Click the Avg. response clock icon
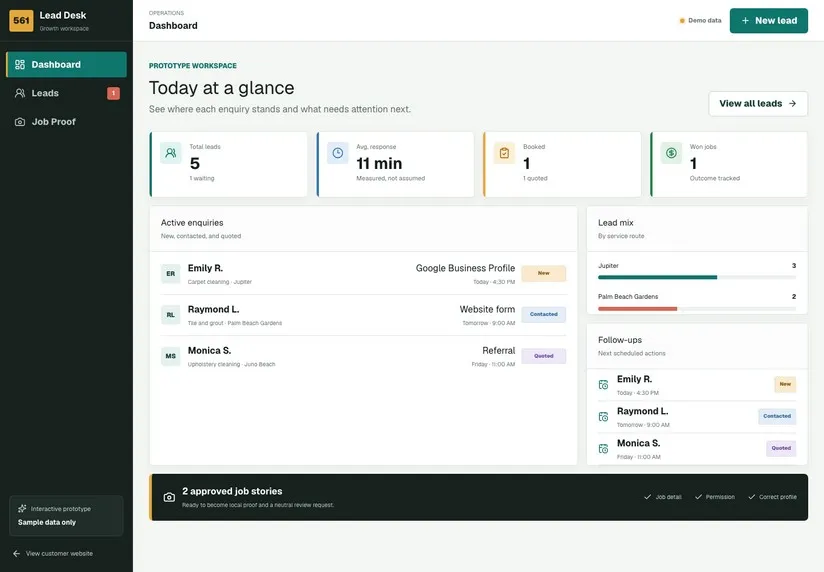Screen dimensions: 824x572 pos(338,153)
